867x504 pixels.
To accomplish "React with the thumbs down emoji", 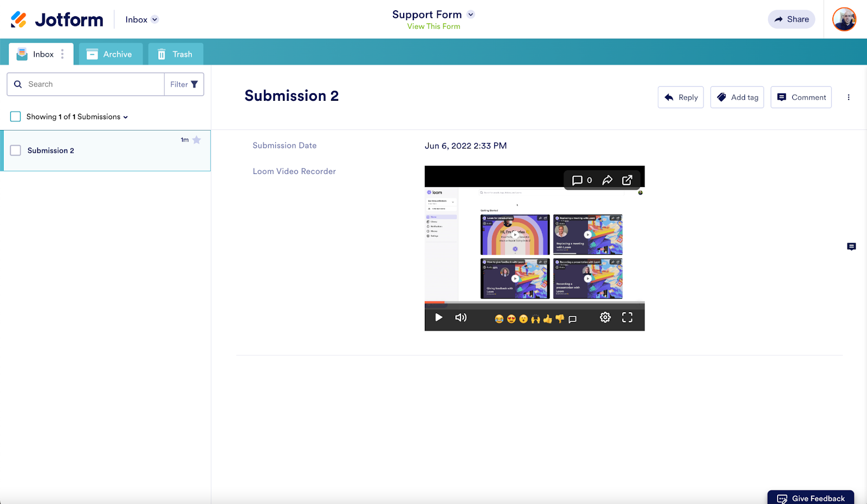I will 560,319.
